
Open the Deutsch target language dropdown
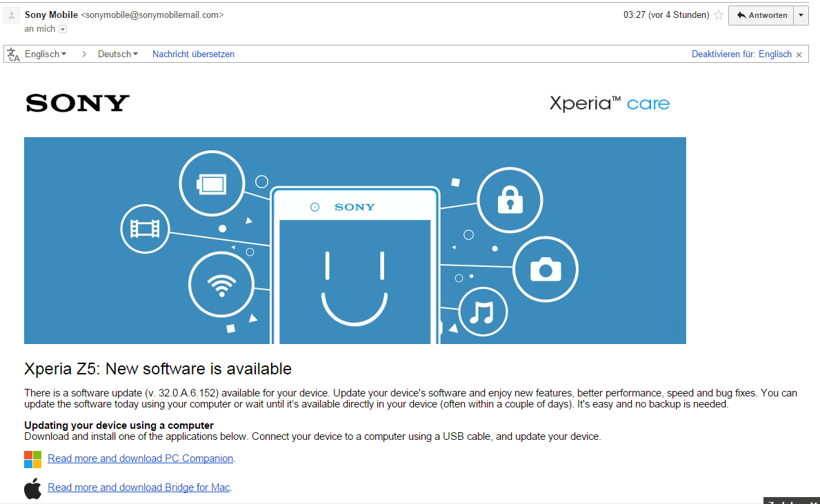pyautogui.click(x=118, y=54)
